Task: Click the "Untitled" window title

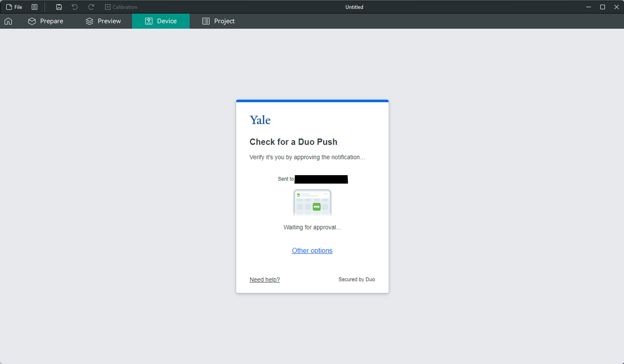Action: click(x=354, y=7)
